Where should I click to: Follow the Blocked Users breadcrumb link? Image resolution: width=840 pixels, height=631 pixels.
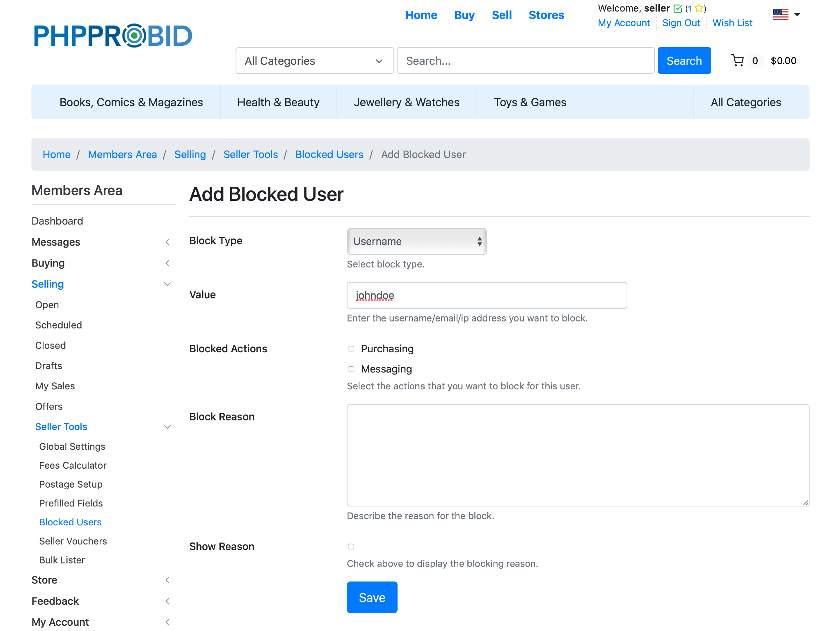(x=329, y=155)
